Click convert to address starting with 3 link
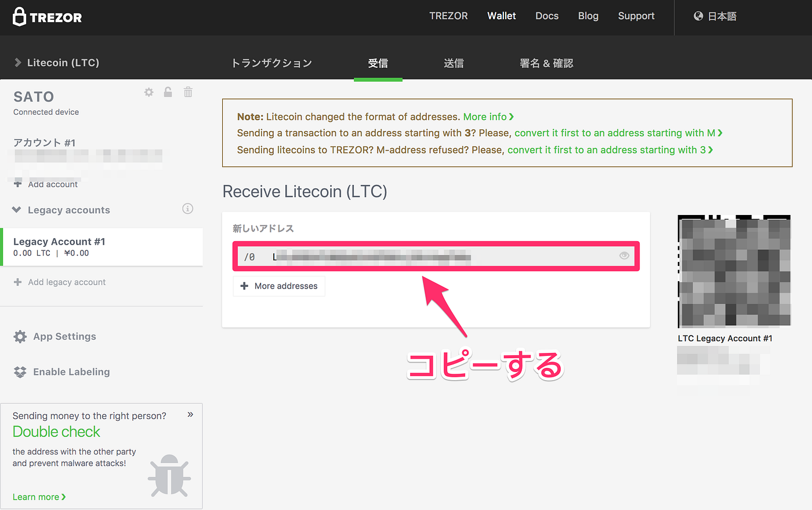This screenshot has height=510, width=812. [610, 150]
